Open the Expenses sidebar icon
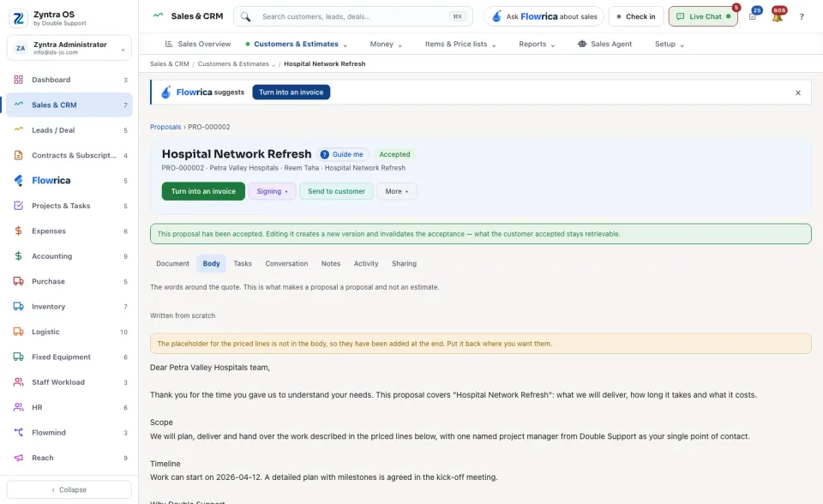The image size is (823, 504). click(18, 231)
